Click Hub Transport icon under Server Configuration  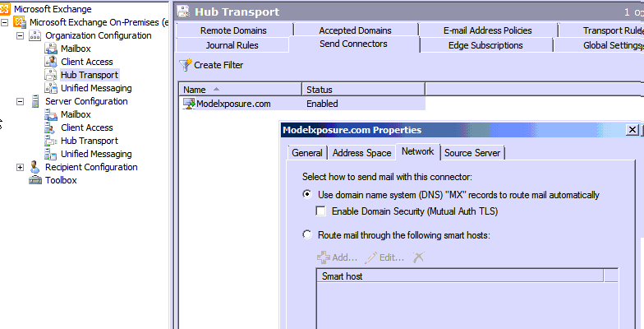click(x=51, y=141)
